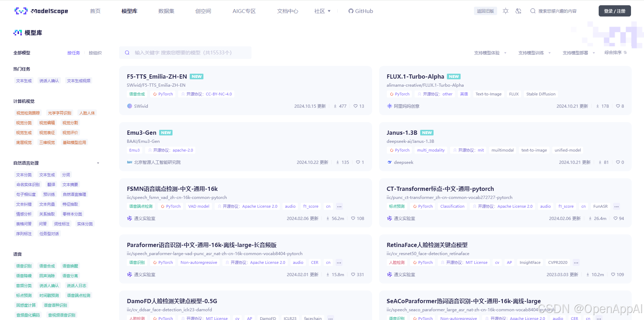Collapse the 自然语言处理 category section
The image size is (644, 320).
tap(98, 163)
